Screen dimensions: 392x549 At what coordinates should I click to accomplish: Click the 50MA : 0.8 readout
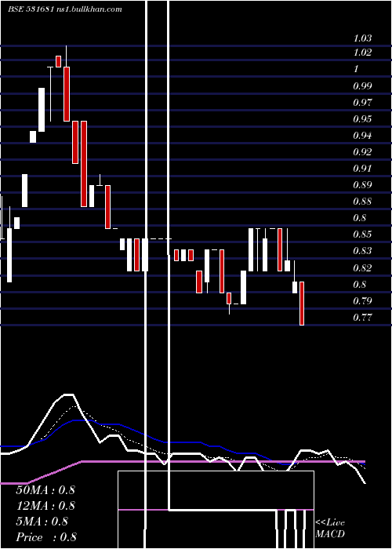pos(45,489)
